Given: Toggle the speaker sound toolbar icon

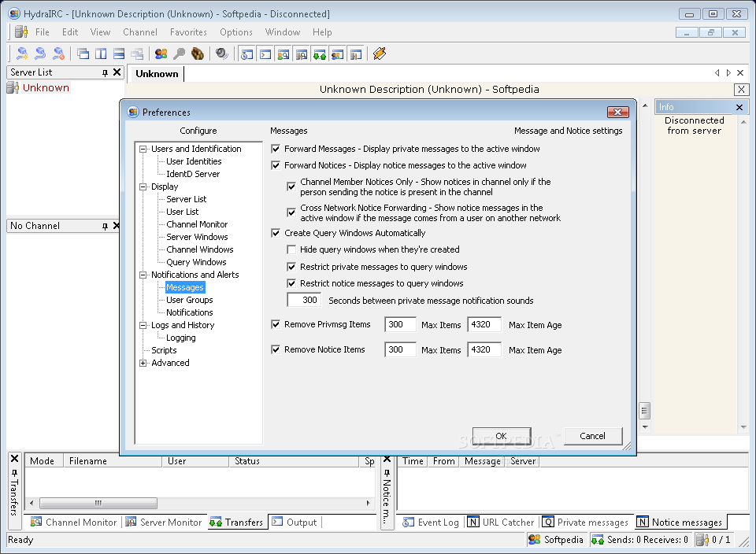Looking at the screenshot, I should coord(222,54).
